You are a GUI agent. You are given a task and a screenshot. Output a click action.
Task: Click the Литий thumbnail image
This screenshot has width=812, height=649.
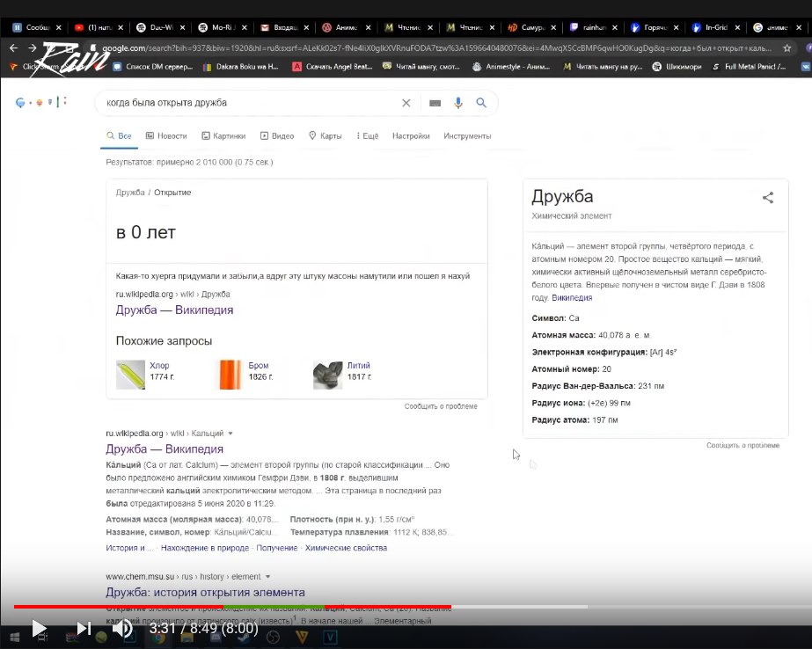[x=328, y=375]
